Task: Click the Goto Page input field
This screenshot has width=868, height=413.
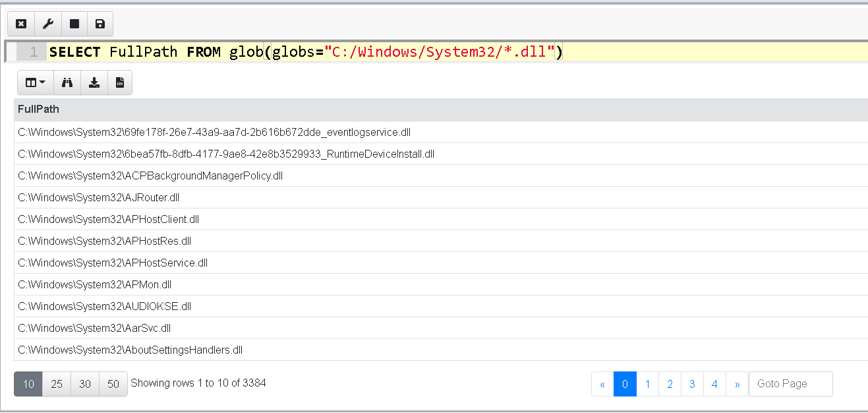Action: pos(790,384)
